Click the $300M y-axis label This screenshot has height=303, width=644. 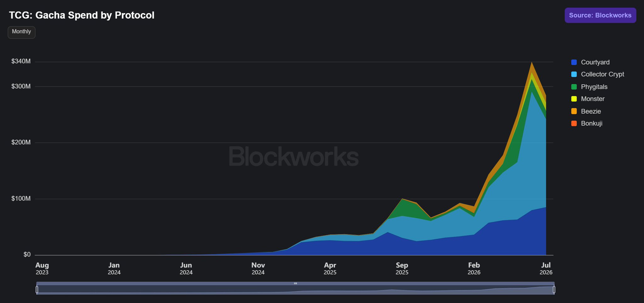(x=21, y=86)
